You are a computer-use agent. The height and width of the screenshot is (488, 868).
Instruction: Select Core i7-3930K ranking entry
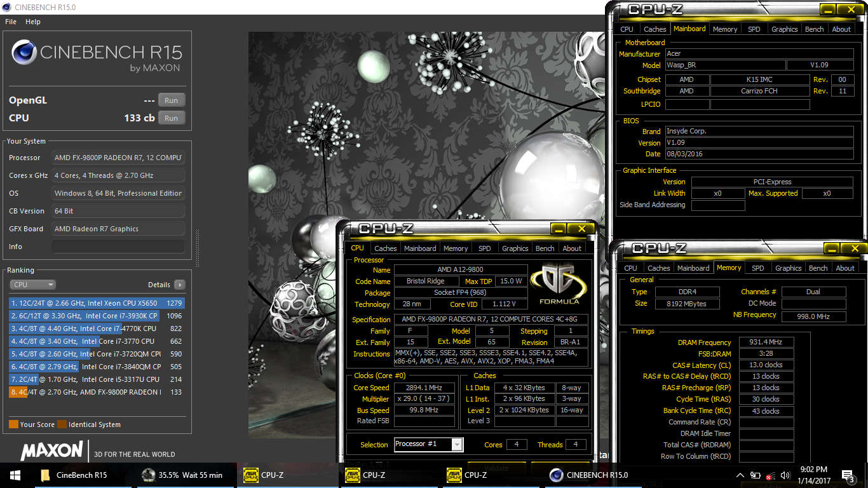click(97, 316)
